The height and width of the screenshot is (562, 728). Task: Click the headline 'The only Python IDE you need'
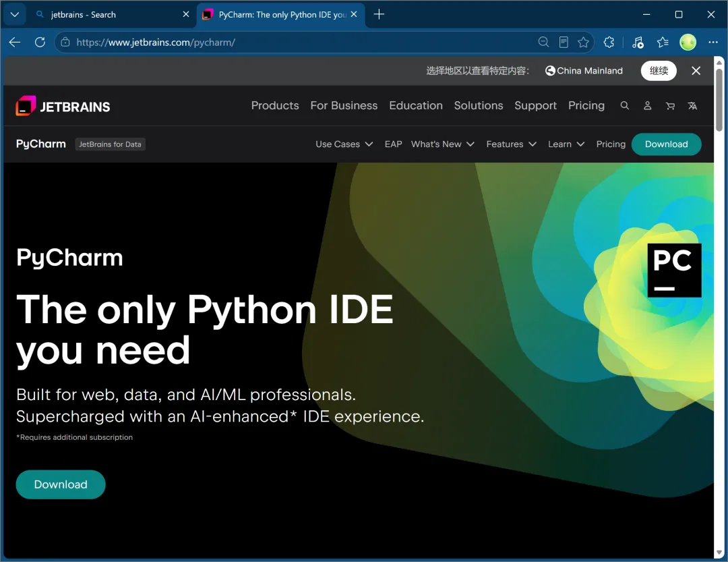[x=204, y=330]
